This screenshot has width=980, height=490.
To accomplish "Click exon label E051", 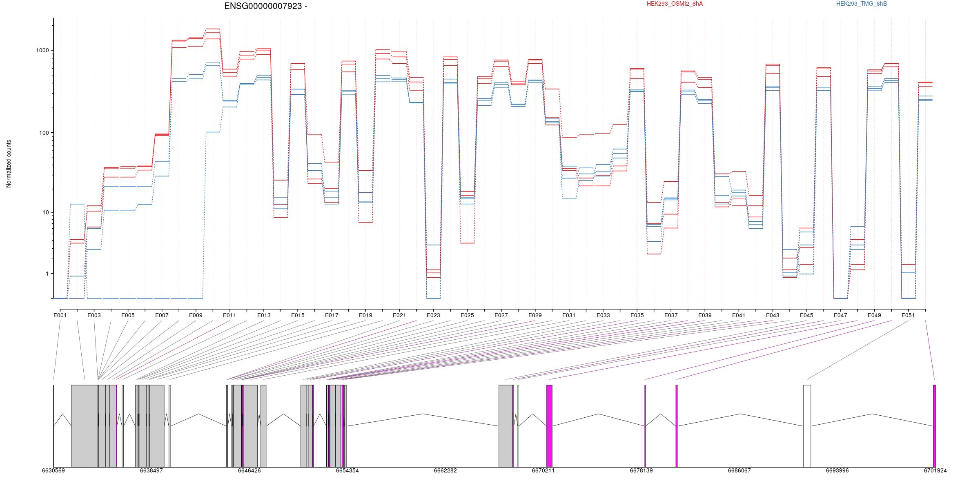I will click(908, 315).
